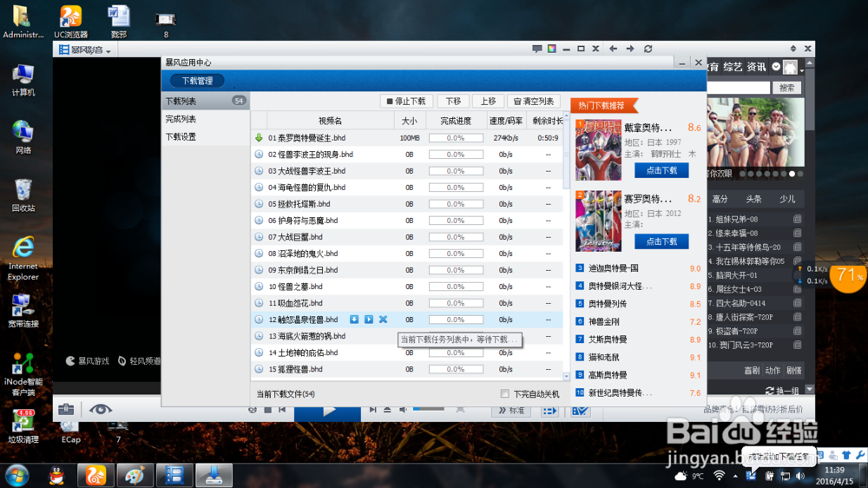Viewport: 868px width, 488px height.
Task: Open 迪迦奥特曼-国 in the recommendations
Action: pos(614,268)
